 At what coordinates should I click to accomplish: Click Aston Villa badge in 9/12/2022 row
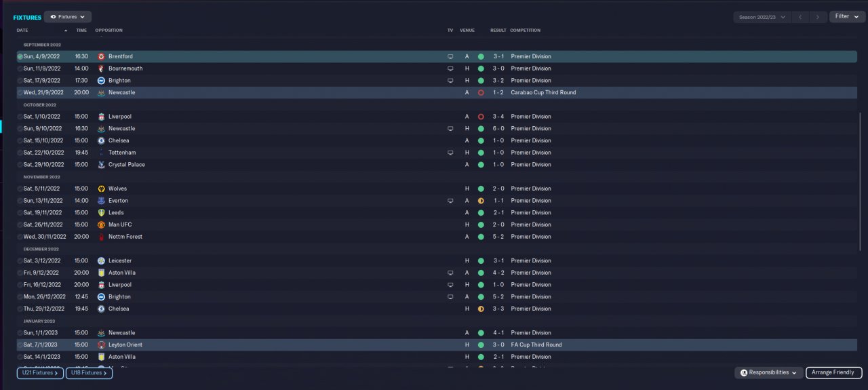[101, 273]
